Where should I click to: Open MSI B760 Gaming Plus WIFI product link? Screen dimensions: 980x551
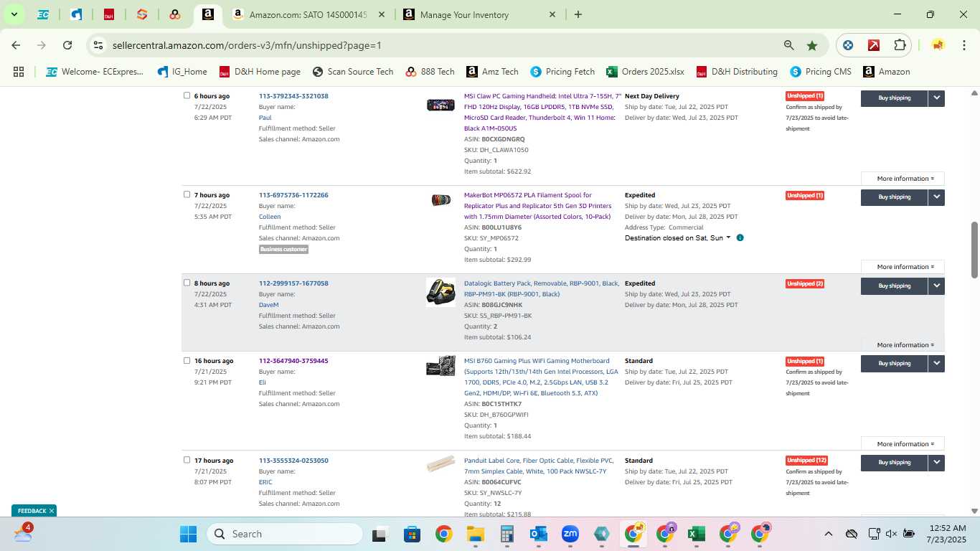point(541,377)
